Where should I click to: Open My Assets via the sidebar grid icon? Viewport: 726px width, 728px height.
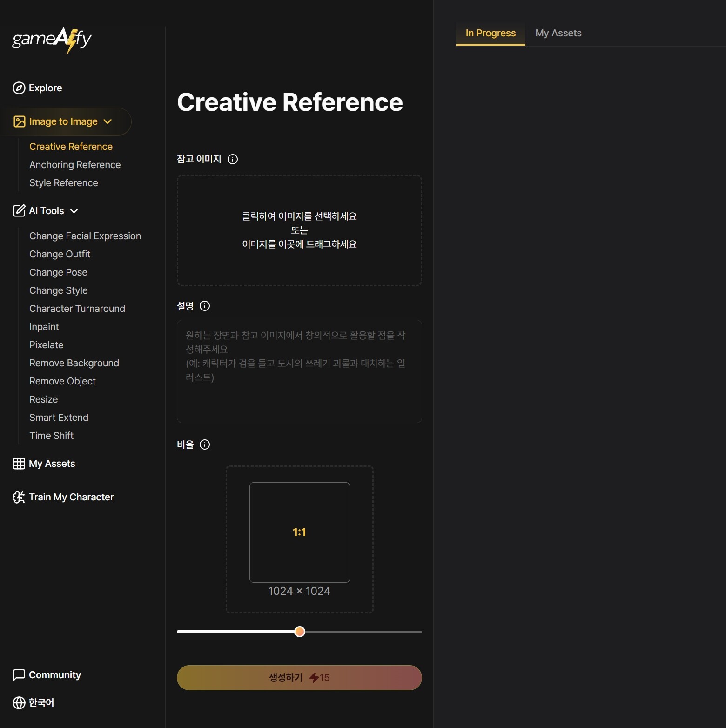click(19, 464)
